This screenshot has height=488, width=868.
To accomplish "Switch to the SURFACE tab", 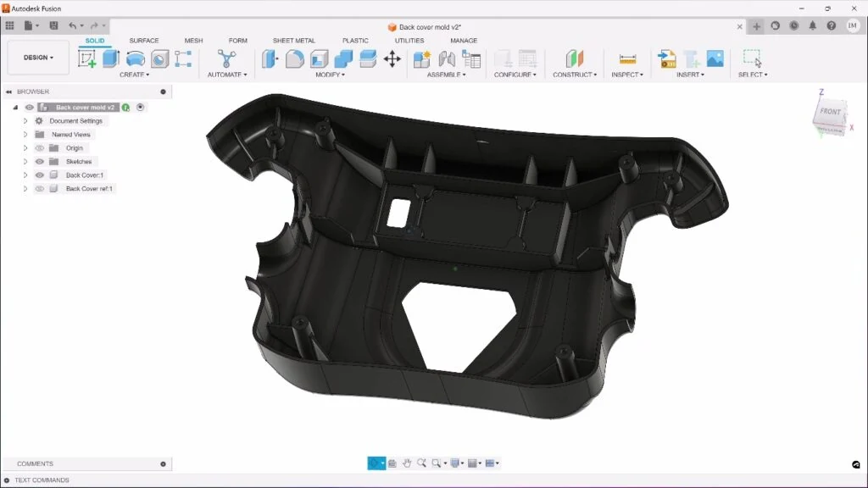I will pos(144,41).
